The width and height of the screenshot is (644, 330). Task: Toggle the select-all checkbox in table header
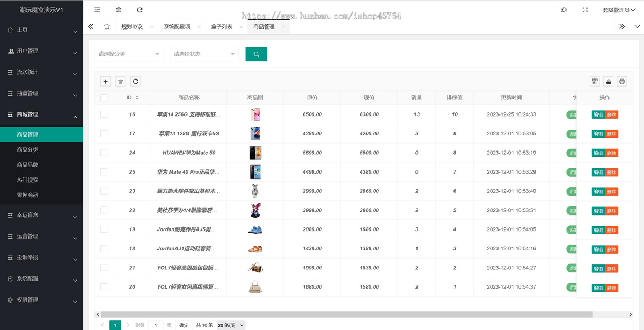point(104,97)
